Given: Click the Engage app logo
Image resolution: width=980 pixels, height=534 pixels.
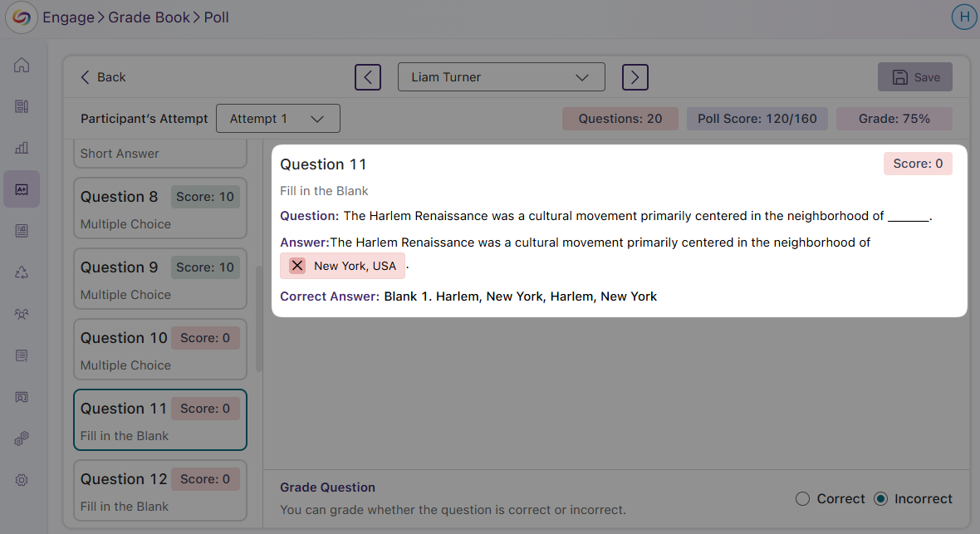Looking at the screenshot, I should click(22, 17).
